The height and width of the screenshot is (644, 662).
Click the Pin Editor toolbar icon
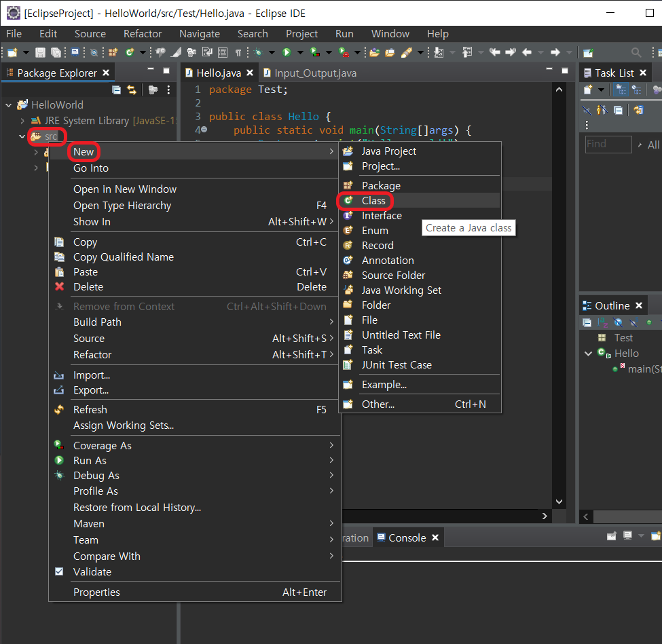(x=588, y=52)
